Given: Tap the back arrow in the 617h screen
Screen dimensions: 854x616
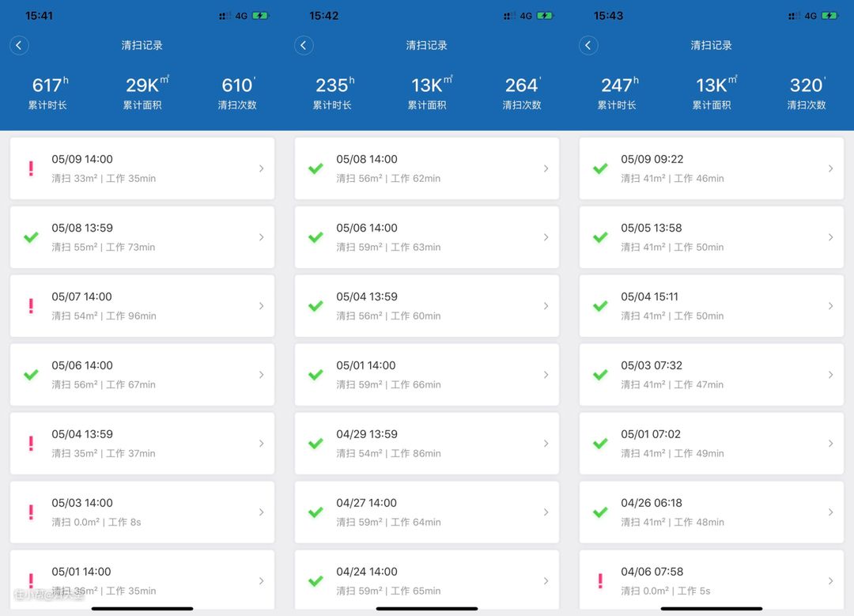Looking at the screenshot, I should pyautogui.click(x=20, y=45).
